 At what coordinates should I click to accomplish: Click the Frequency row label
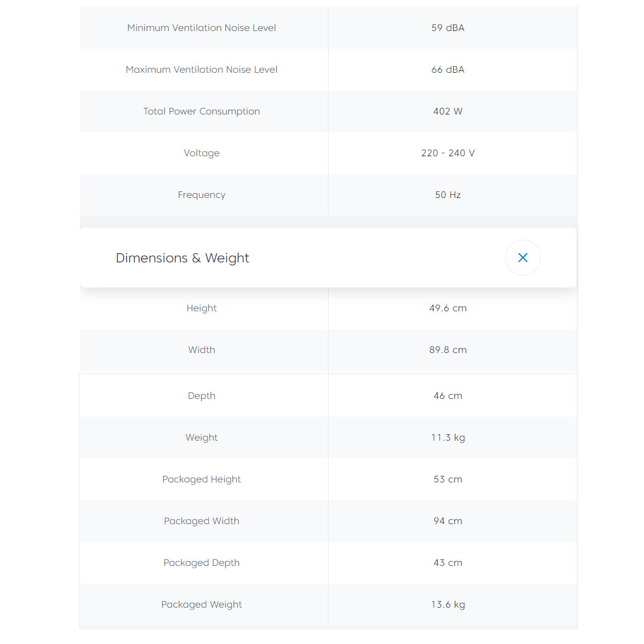202,195
